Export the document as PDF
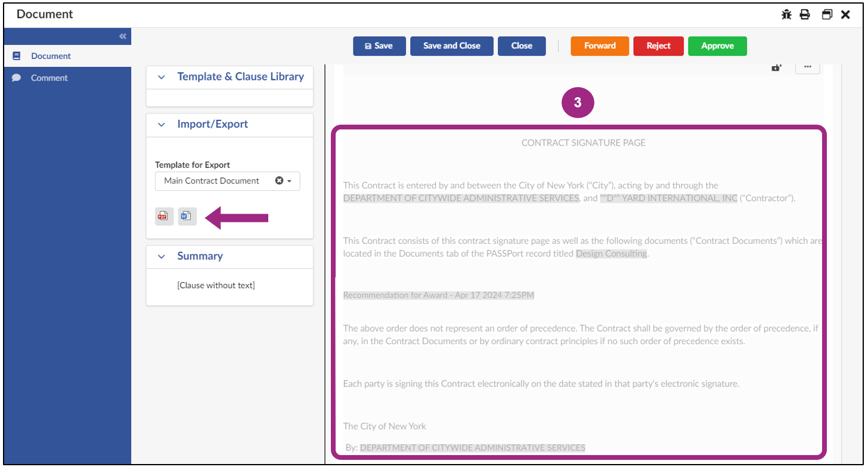868x470 pixels. [163, 217]
